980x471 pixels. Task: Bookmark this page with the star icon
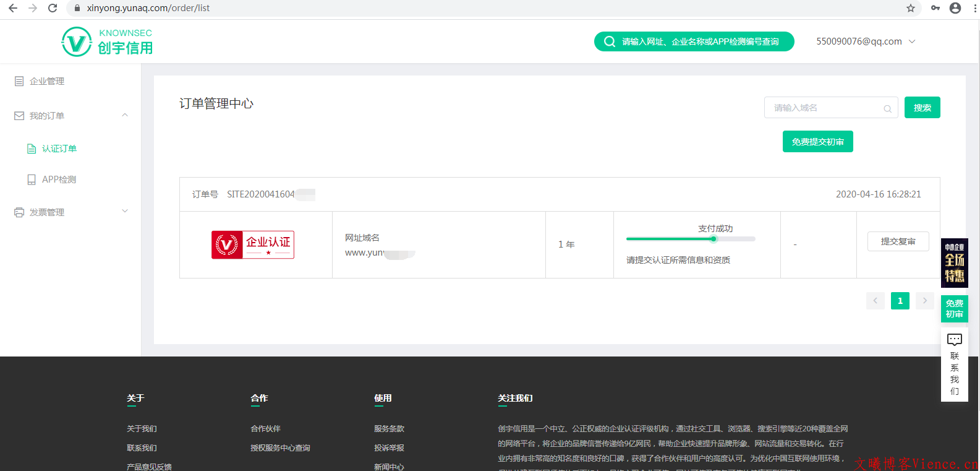pos(910,8)
